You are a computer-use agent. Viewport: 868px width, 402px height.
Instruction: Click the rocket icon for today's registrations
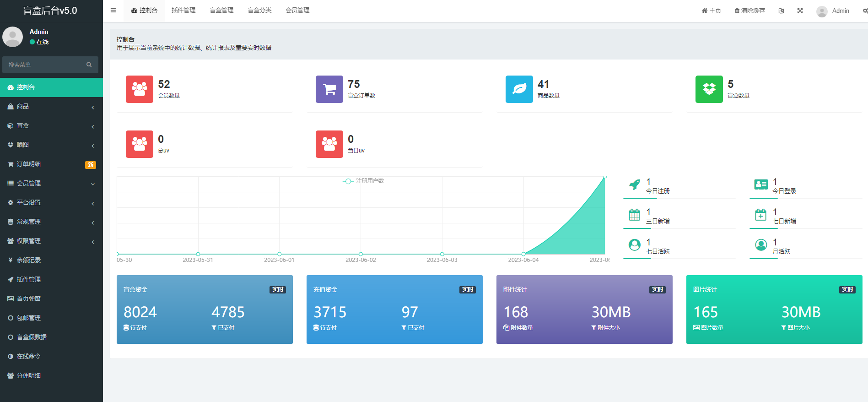click(635, 185)
